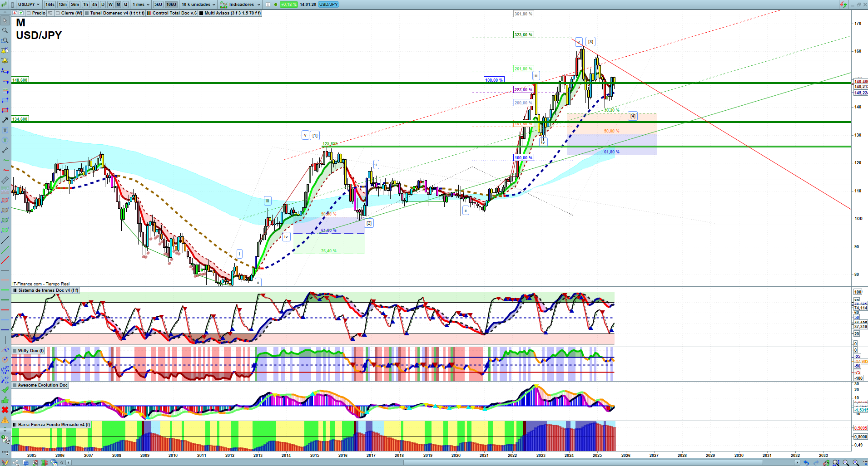Open the Indicadores menu
The image size is (868, 466).
(x=237, y=5)
